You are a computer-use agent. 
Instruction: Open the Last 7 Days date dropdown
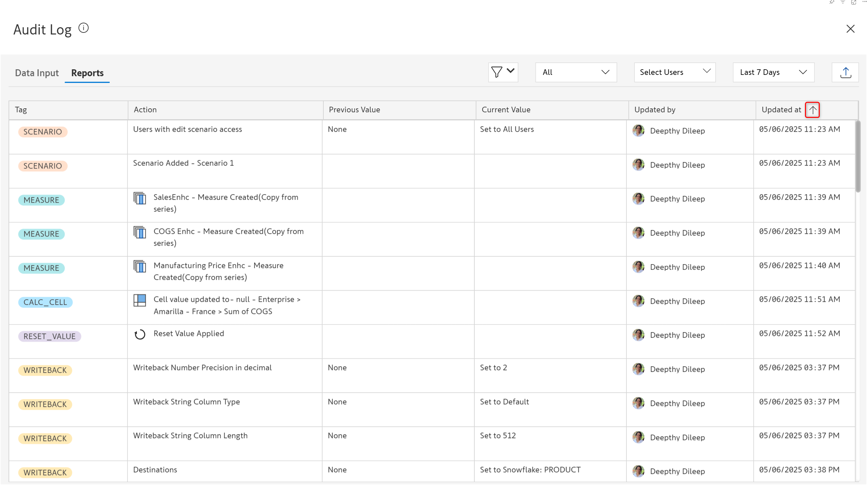click(x=773, y=73)
